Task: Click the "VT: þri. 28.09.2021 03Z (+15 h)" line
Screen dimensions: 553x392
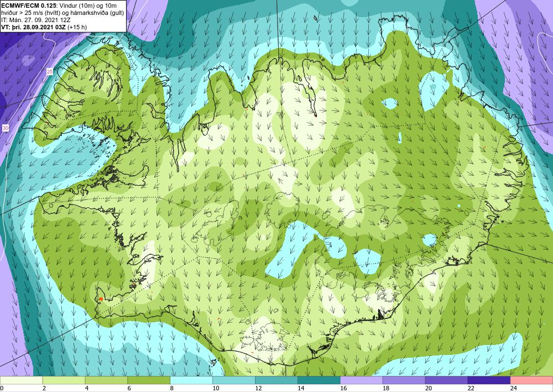Action: tap(44, 27)
